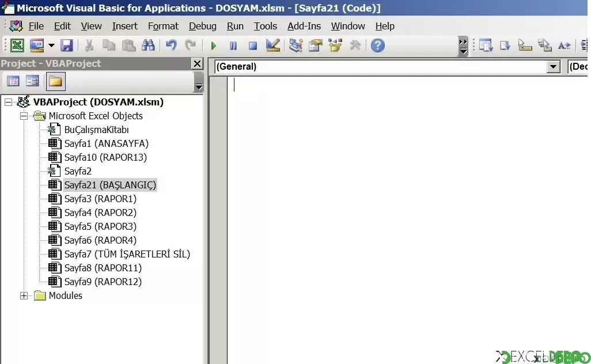The image size is (591, 364).
Task: Select Sayfa1 (ANASAYFA) in the tree
Action: click(x=107, y=143)
